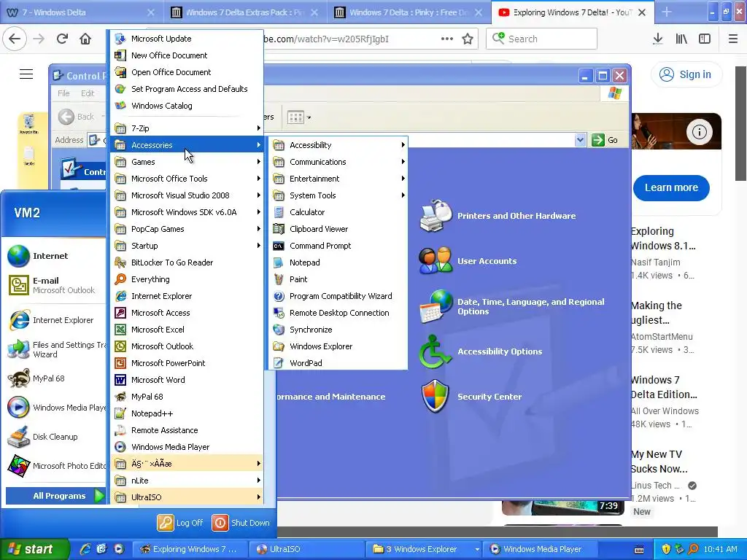747x560 pixels.
Task: Click Internet icon in Start menu
Action: click(18, 256)
